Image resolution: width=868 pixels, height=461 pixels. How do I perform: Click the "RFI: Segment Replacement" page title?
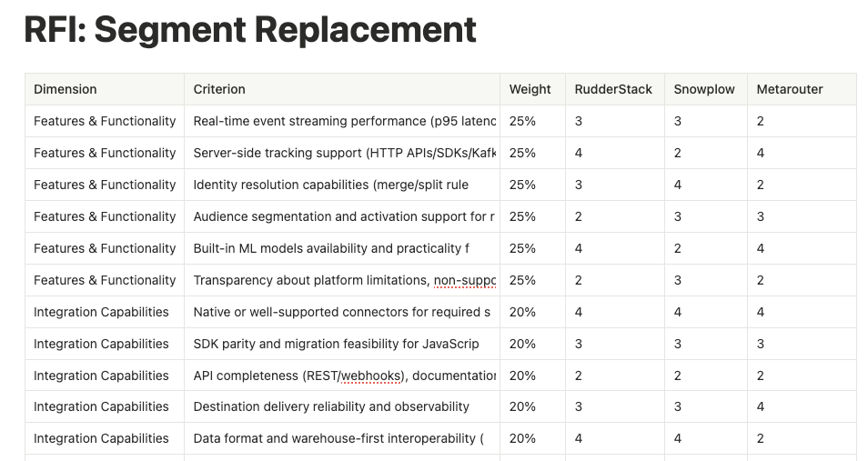point(250,30)
